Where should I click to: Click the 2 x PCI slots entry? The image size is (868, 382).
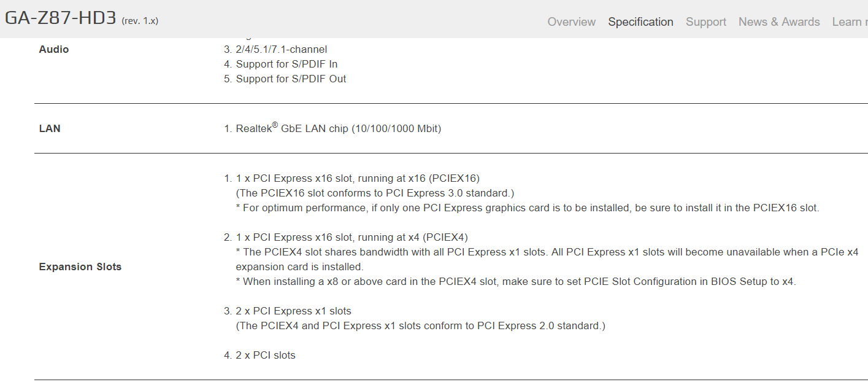[x=265, y=355]
